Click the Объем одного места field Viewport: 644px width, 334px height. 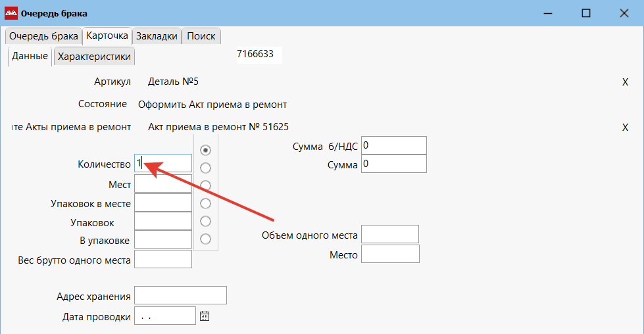(x=389, y=234)
